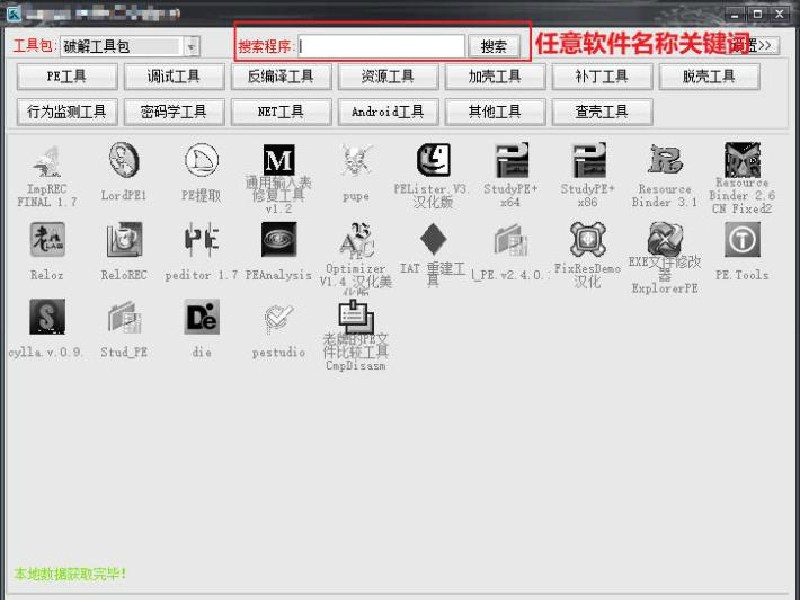The width and height of the screenshot is (800, 600).
Task: Open the pestudio icon
Action: pos(279,318)
